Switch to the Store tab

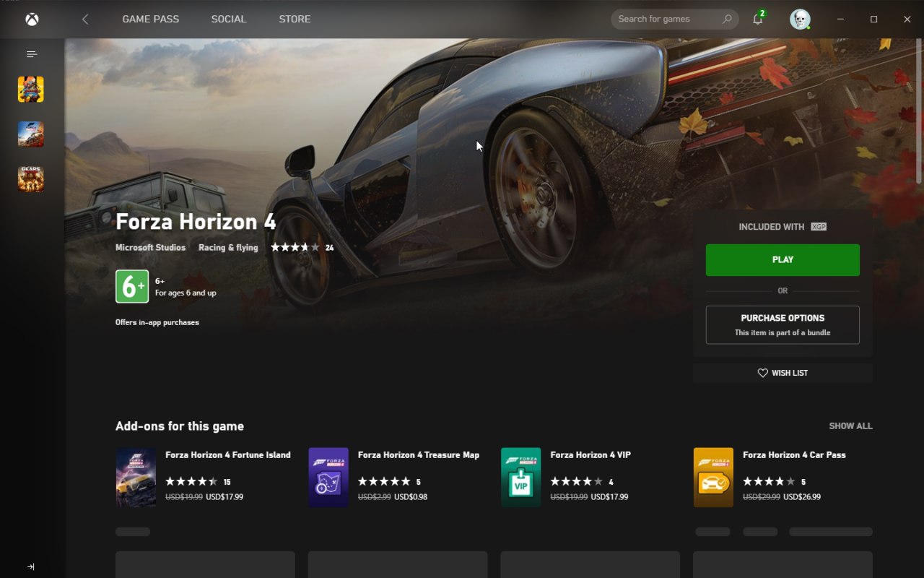pyautogui.click(x=295, y=20)
